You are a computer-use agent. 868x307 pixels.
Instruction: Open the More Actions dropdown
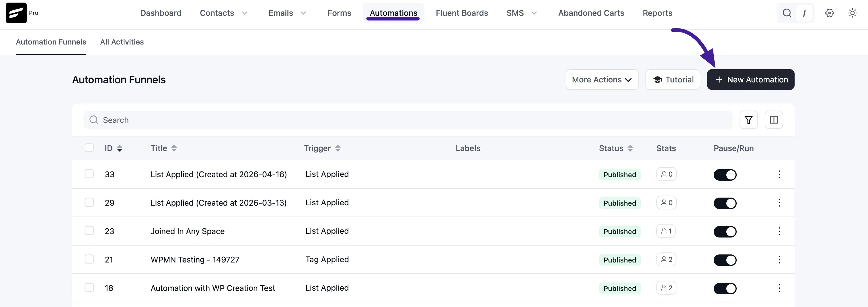click(602, 80)
